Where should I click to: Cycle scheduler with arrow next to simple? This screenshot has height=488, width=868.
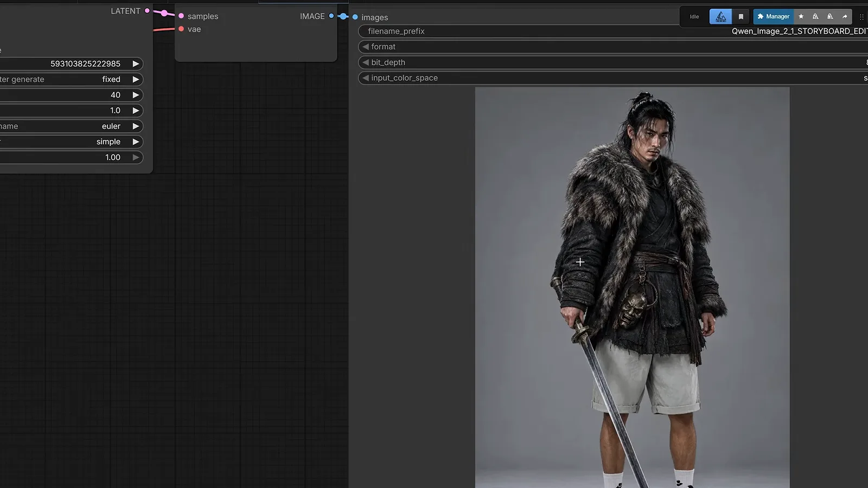coord(136,142)
